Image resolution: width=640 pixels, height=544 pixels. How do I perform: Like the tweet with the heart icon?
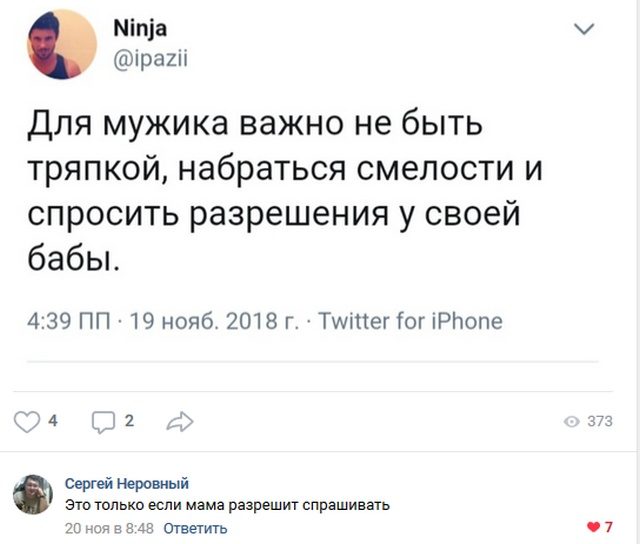click(x=31, y=421)
